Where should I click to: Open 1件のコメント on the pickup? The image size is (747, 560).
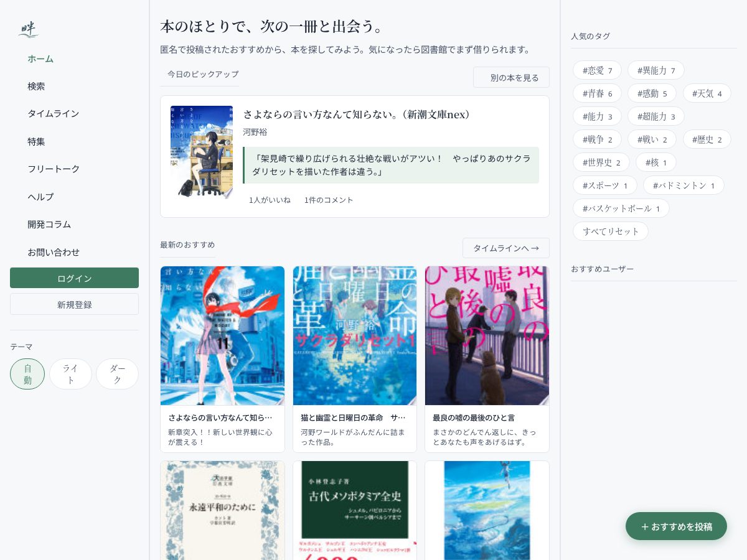tap(329, 200)
